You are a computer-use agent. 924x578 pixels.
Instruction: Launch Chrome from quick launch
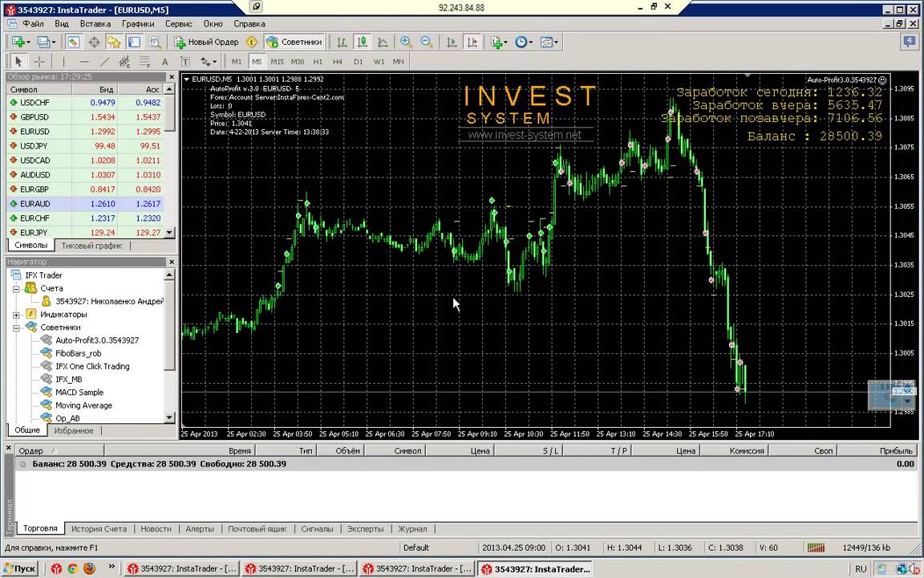tap(72, 568)
